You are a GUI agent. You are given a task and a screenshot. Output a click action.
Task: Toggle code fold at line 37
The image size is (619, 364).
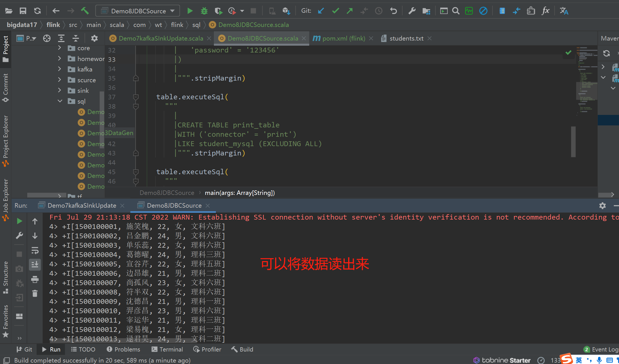pyautogui.click(x=136, y=97)
